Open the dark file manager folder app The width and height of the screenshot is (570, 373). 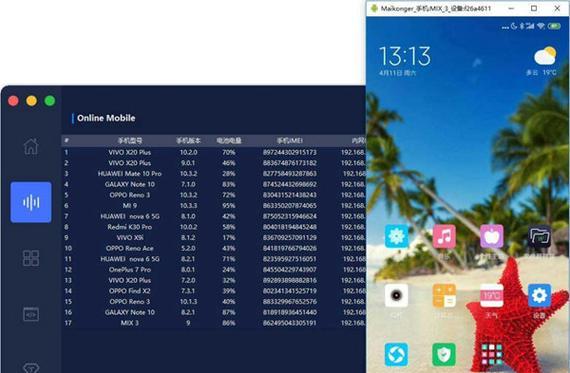tap(539, 236)
